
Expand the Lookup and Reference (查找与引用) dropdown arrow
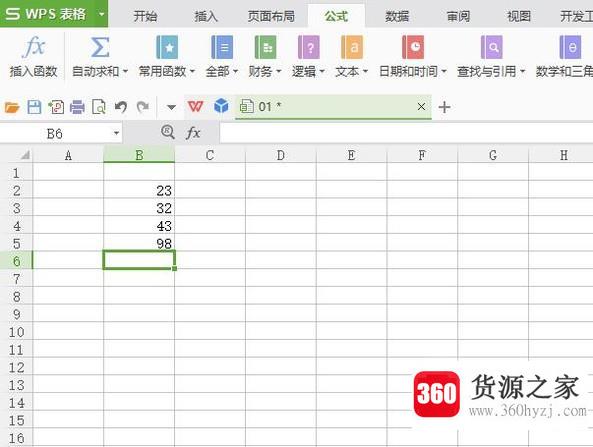pos(522,71)
